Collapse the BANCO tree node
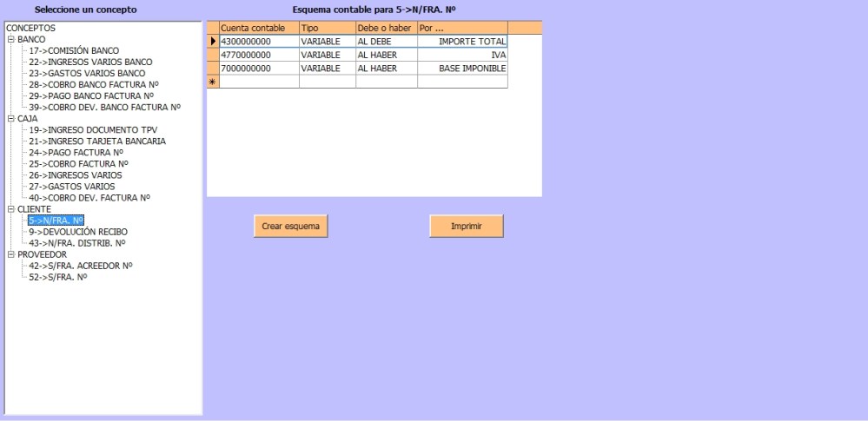Screen dimensions: 868x421 [10, 40]
